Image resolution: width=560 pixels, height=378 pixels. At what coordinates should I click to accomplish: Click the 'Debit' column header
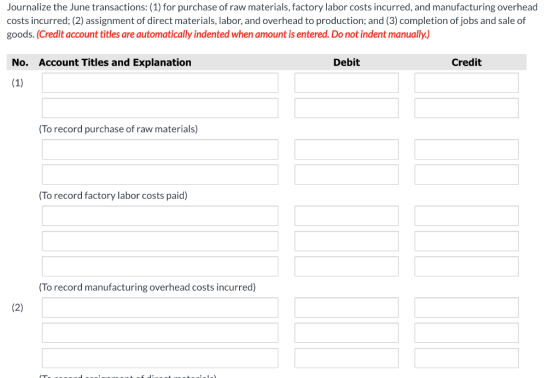point(346,63)
